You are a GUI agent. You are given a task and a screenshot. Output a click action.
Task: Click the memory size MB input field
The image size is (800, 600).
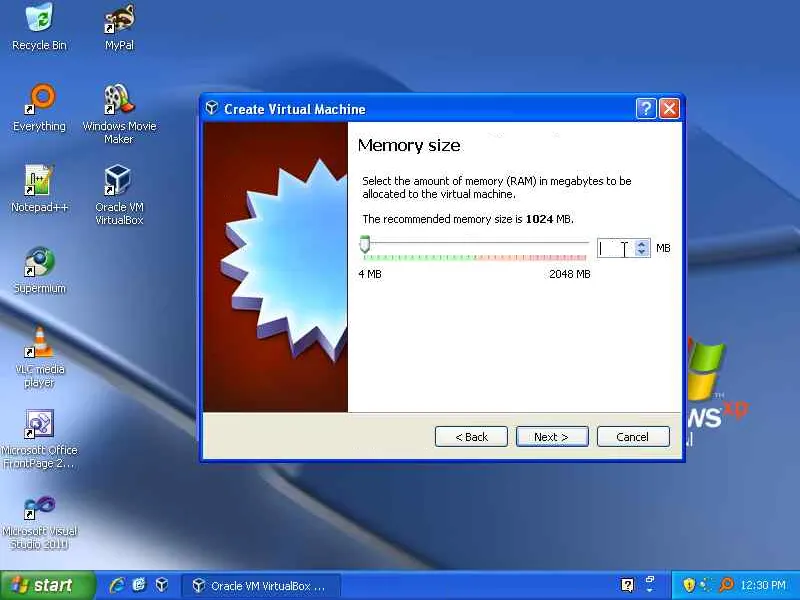click(x=615, y=248)
